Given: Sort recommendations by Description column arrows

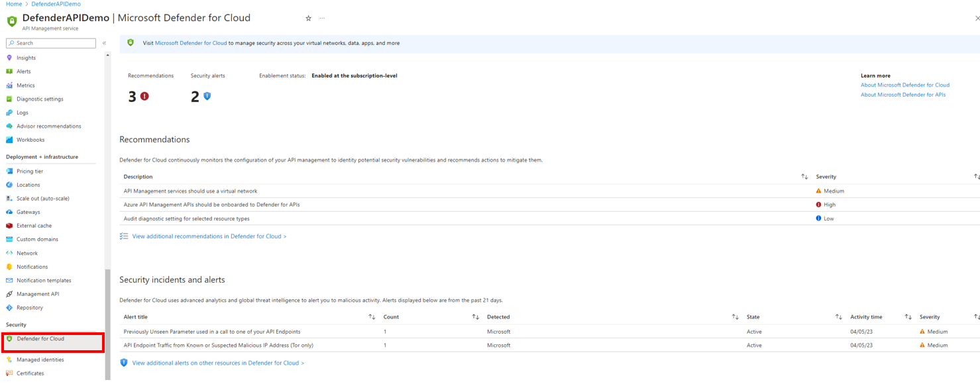Looking at the screenshot, I should 804,177.
